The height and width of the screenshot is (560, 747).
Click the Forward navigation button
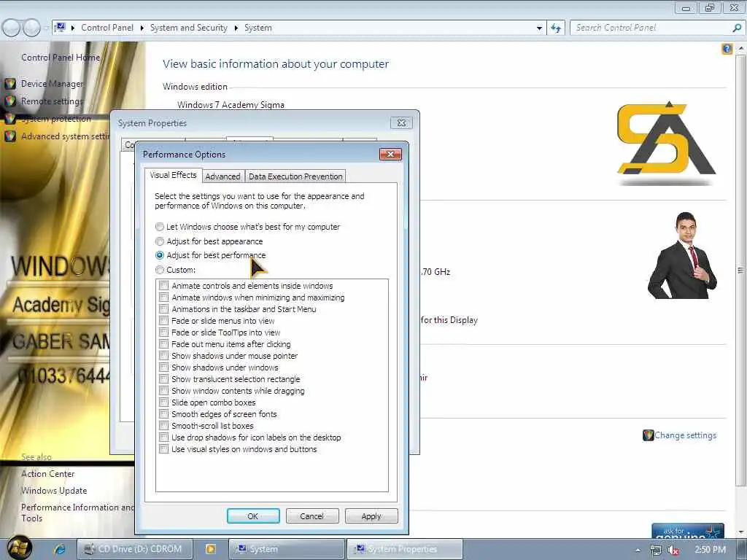[31, 28]
